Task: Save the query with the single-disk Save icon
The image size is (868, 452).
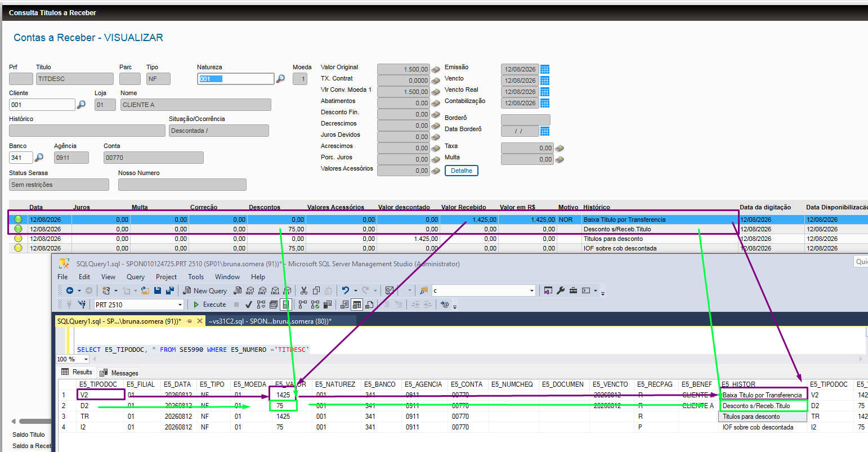Action: (158, 290)
